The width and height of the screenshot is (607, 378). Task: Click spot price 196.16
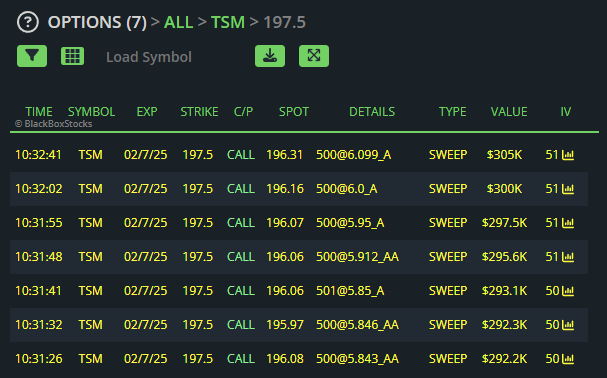tap(285, 189)
